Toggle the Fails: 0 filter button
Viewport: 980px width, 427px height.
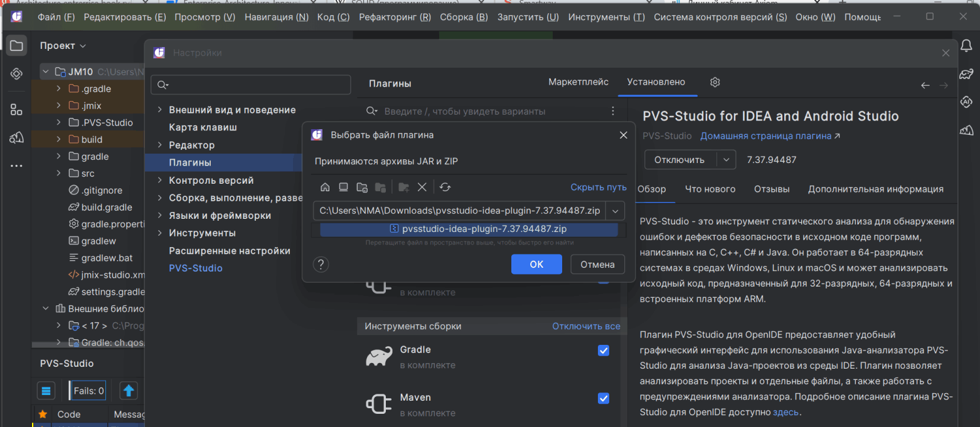(x=88, y=391)
